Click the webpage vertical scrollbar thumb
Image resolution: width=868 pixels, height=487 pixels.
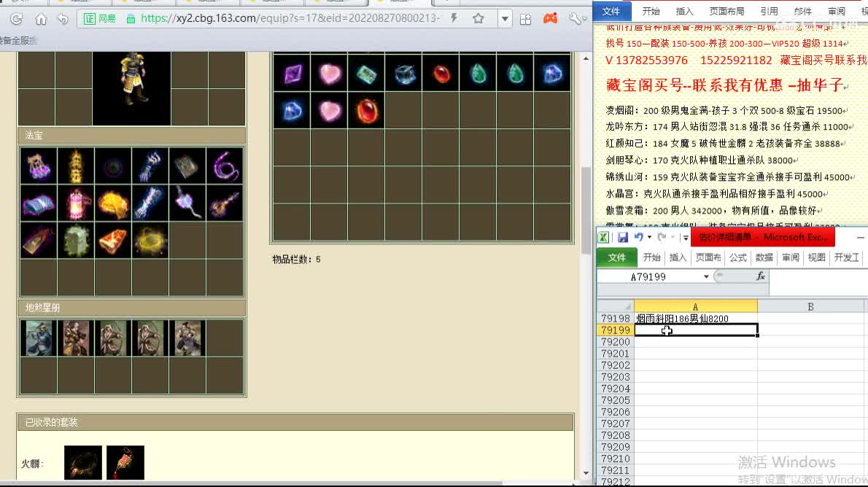click(586, 210)
